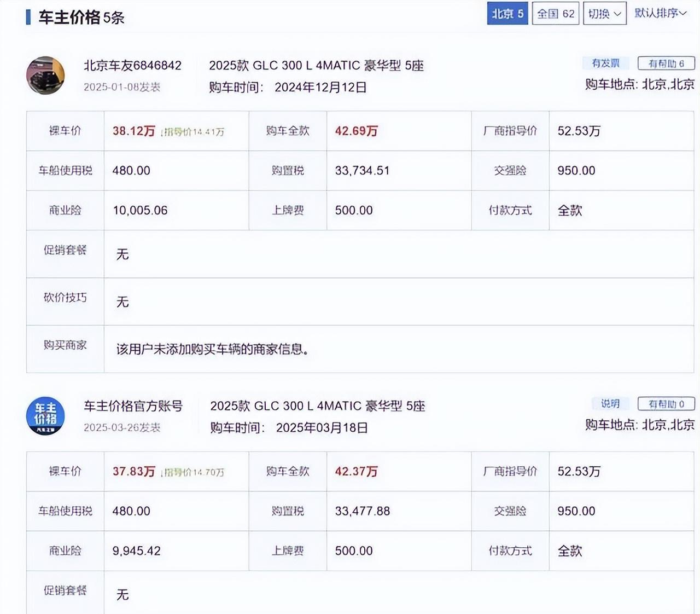The image size is (700, 614).
Task: Select the 降14.70万 discount note
Action: point(192,472)
